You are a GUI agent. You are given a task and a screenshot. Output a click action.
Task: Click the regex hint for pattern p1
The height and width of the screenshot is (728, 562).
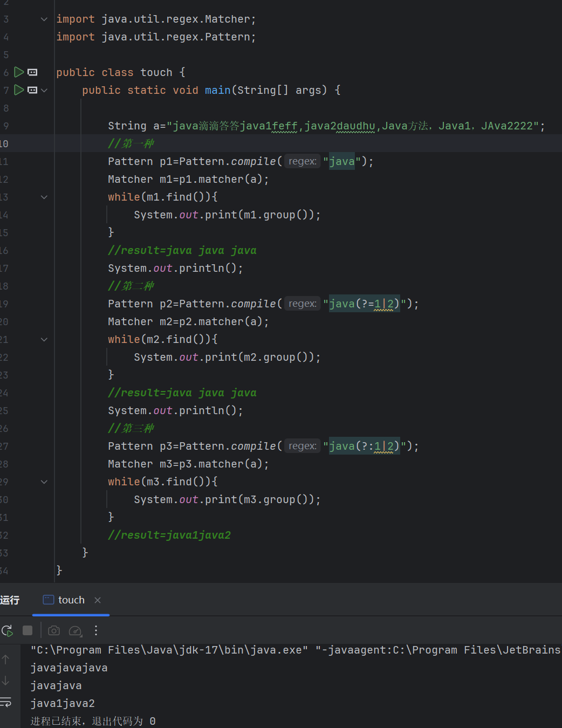pos(303,161)
